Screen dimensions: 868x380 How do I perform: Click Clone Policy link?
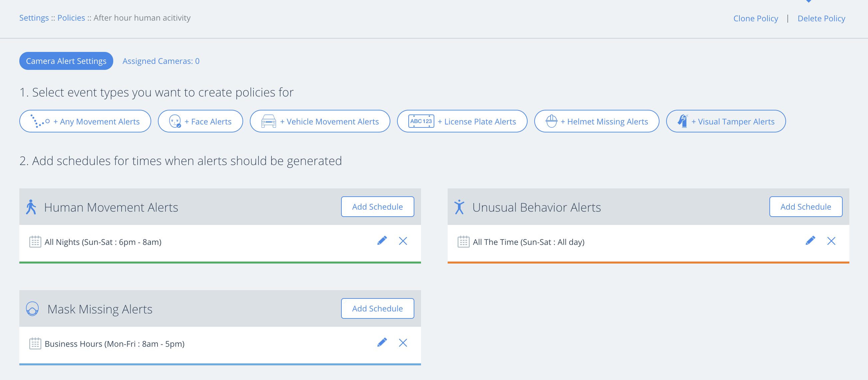pos(755,18)
